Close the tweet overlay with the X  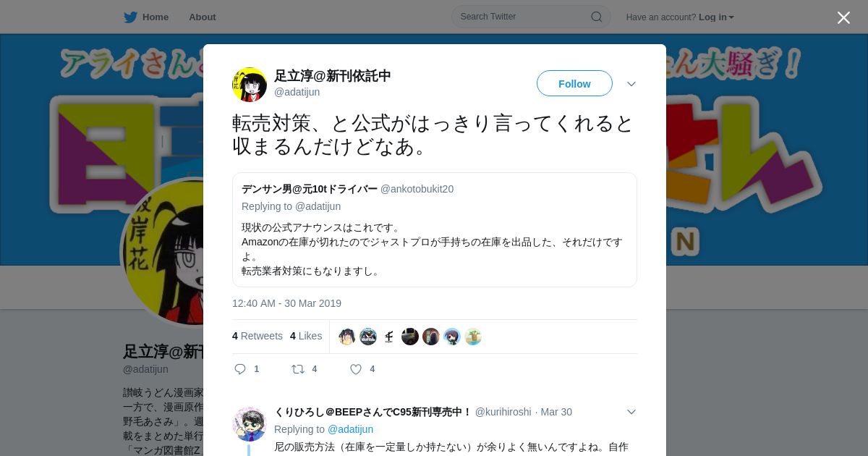[x=843, y=17]
